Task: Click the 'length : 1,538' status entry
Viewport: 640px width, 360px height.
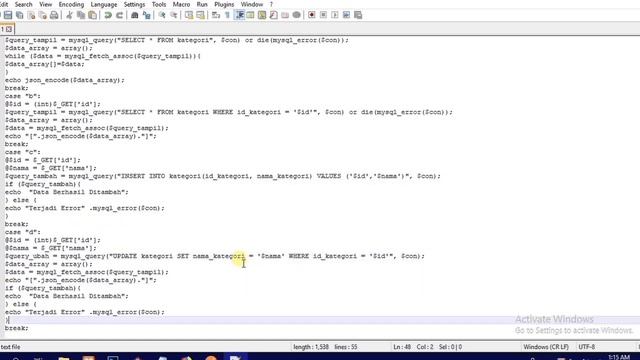Action: [x=311, y=347]
